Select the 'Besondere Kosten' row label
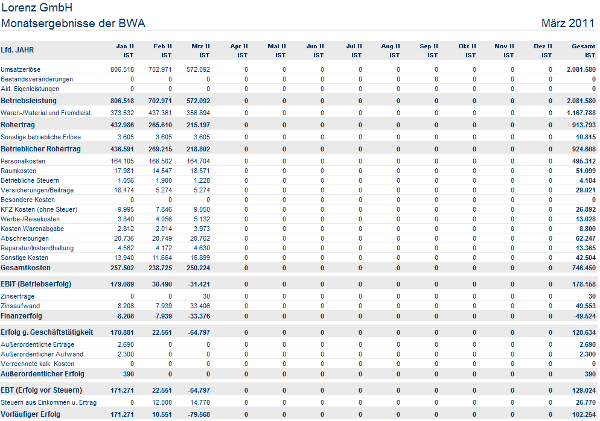This screenshot has height=421, width=600. (x=28, y=200)
